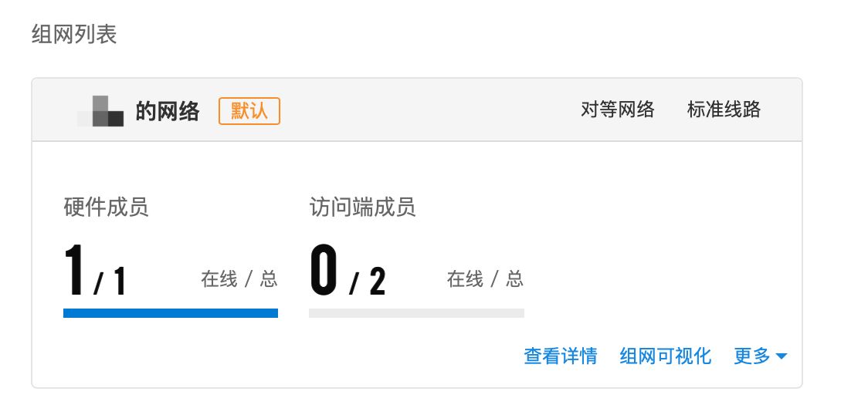Click the hardware total count after the 1
This screenshot has width=868, height=415.
pyautogui.click(x=118, y=282)
